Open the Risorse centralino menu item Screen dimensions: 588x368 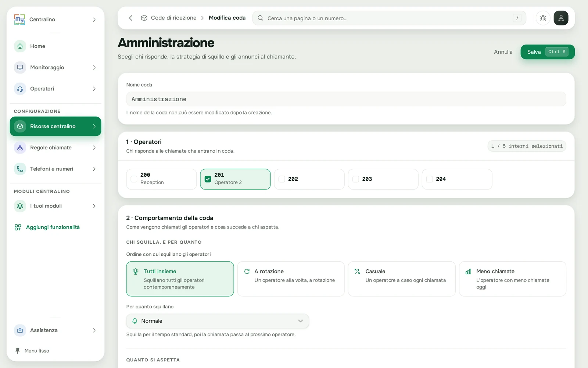[x=55, y=127]
